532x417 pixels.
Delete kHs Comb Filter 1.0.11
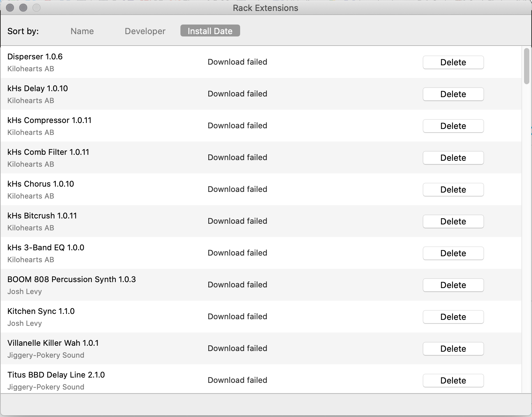(x=453, y=158)
